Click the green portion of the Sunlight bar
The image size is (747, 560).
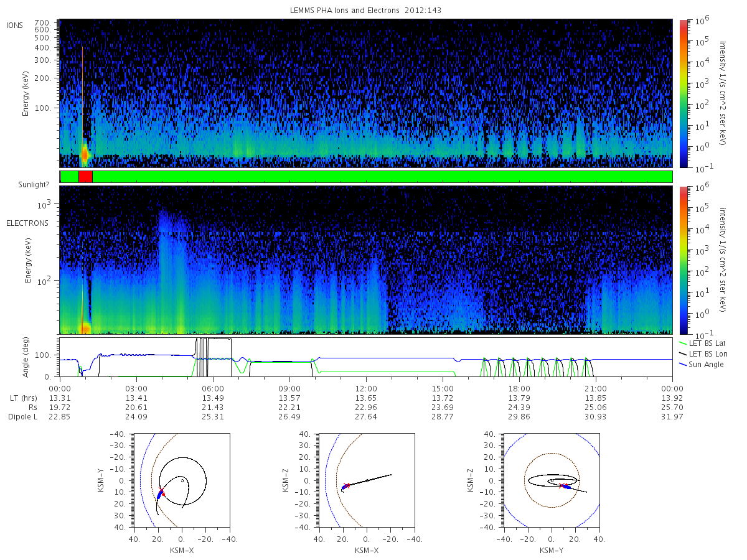click(x=382, y=177)
